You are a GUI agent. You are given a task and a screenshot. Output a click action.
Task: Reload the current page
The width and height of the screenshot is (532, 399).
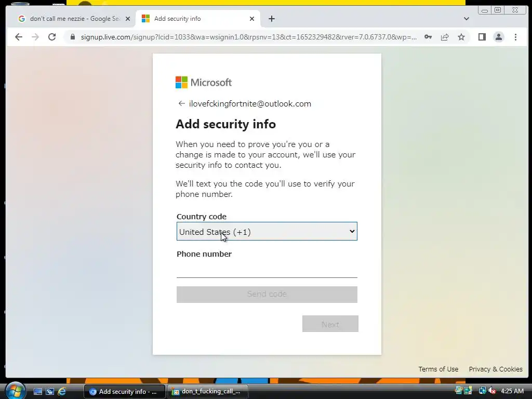tap(52, 37)
